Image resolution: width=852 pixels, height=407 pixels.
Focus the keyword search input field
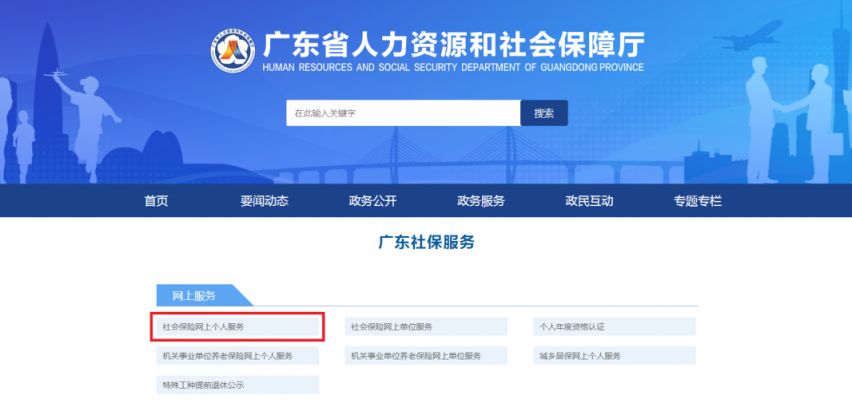coord(402,113)
